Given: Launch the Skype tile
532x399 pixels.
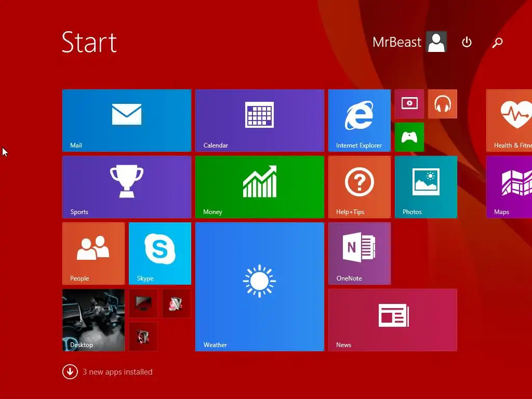Looking at the screenshot, I should click(160, 254).
